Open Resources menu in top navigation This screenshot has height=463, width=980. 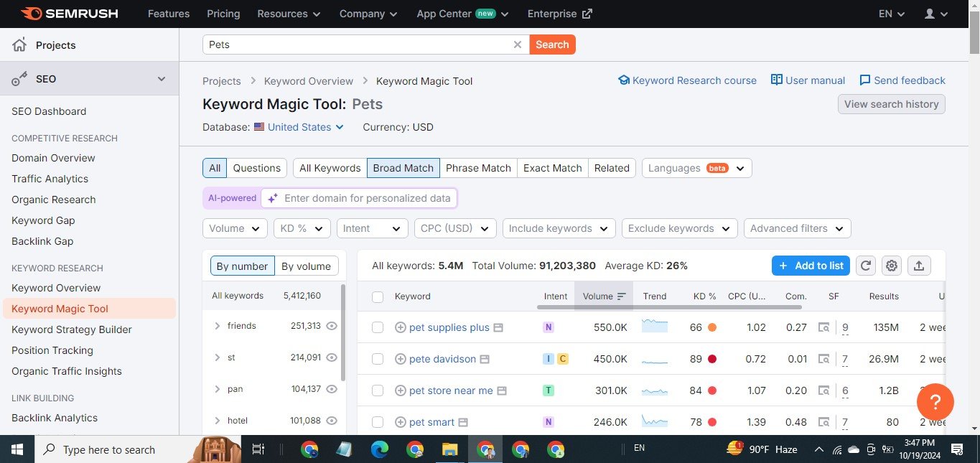pyautogui.click(x=289, y=14)
